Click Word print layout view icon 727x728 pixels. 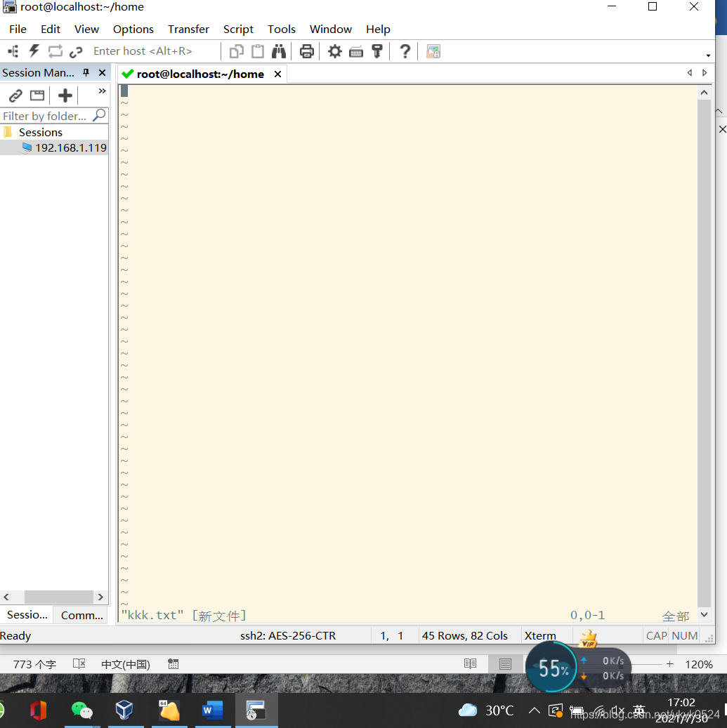pyautogui.click(x=505, y=664)
